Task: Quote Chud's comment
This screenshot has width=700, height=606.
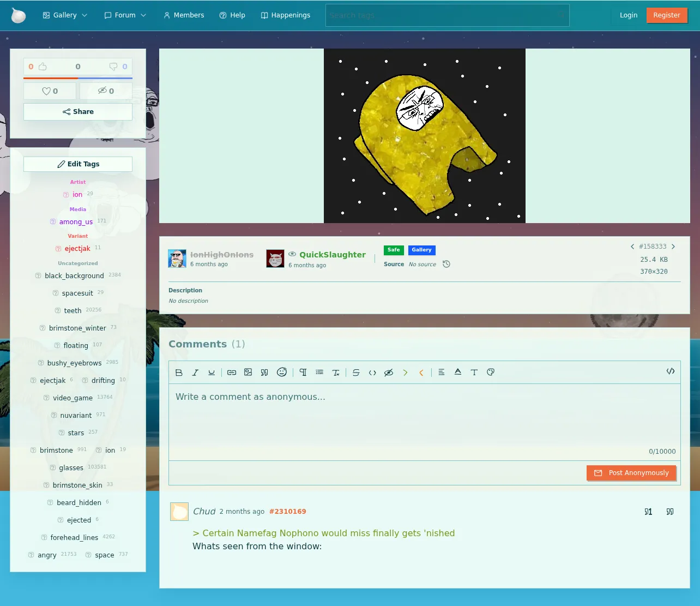Action: [x=670, y=512]
